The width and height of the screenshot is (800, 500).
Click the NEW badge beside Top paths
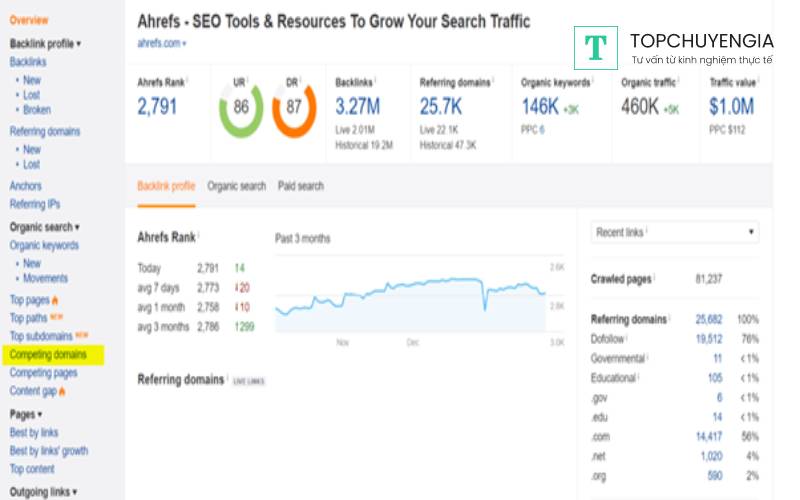57,318
